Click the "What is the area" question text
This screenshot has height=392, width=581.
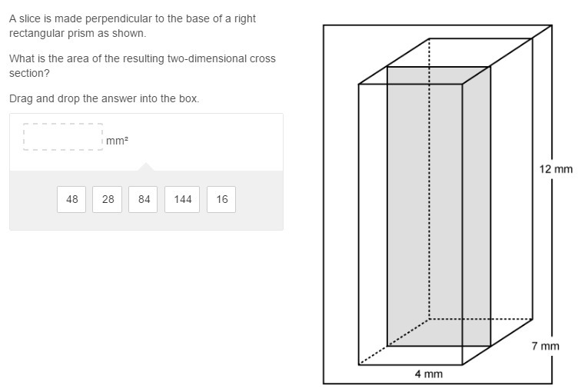click(x=142, y=66)
